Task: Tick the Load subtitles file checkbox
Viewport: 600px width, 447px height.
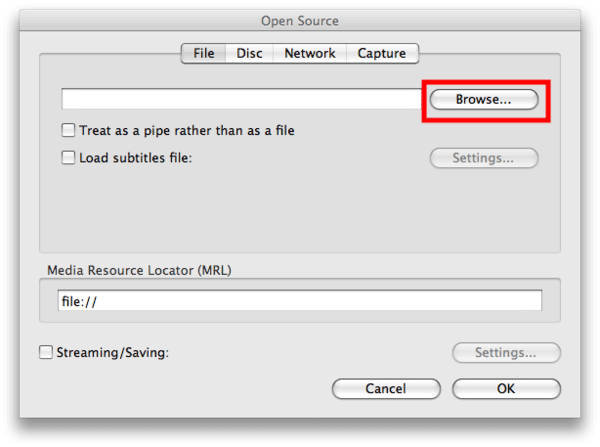Action: coord(68,157)
